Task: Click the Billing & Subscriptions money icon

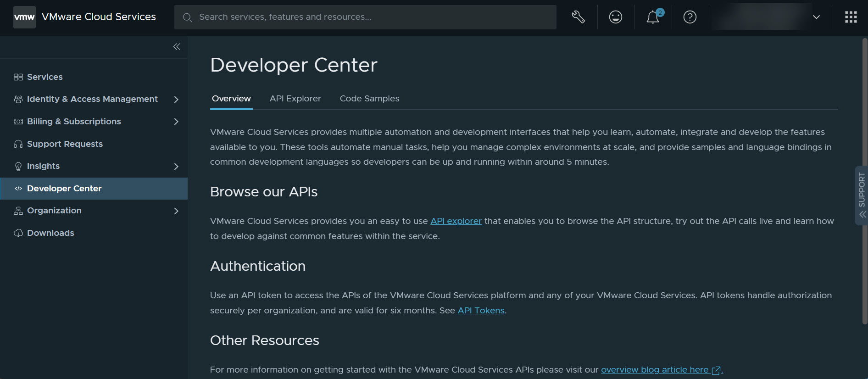Action: click(18, 122)
